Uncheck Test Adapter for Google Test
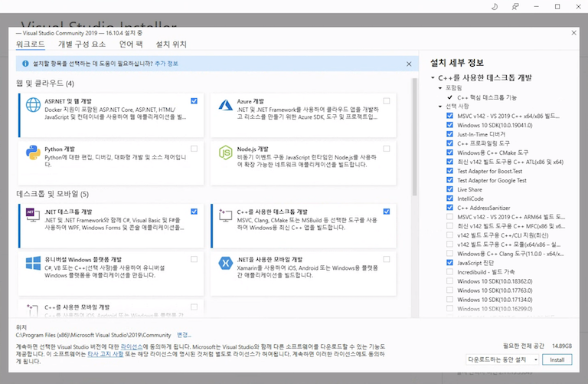588x384 pixels. pyautogui.click(x=449, y=180)
